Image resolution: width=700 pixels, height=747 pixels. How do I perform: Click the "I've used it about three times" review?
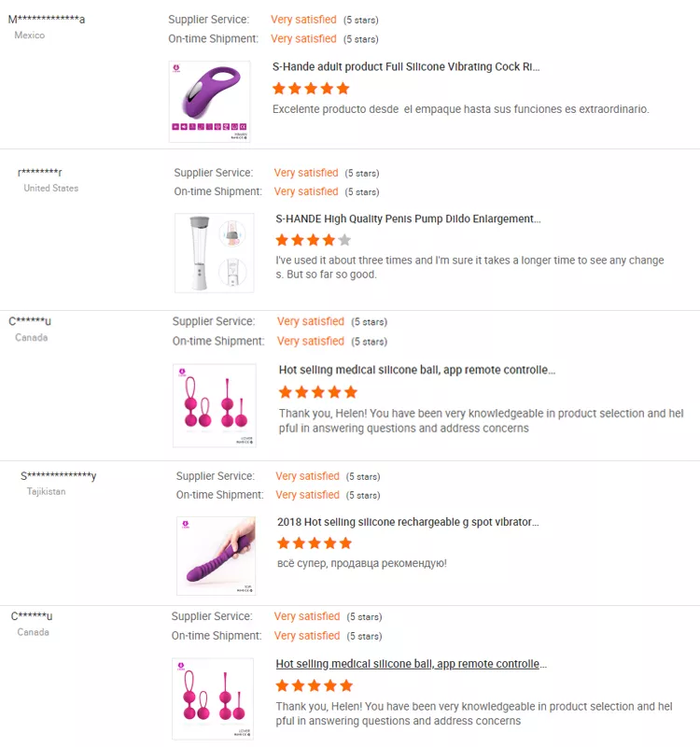[x=470, y=267]
